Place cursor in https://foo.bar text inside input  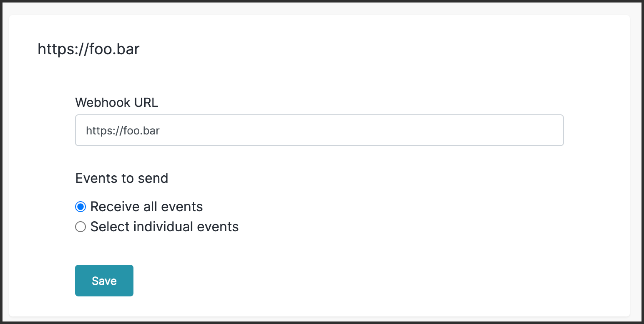(123, 131)
